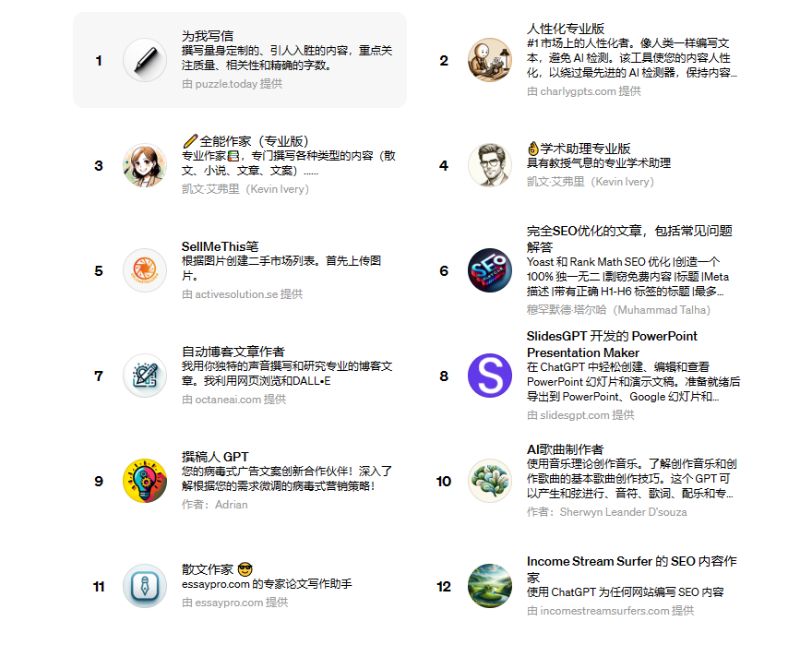Click rank number 12 beside Income Stream Surfer
812x645 pixels.
click(444, 587)
